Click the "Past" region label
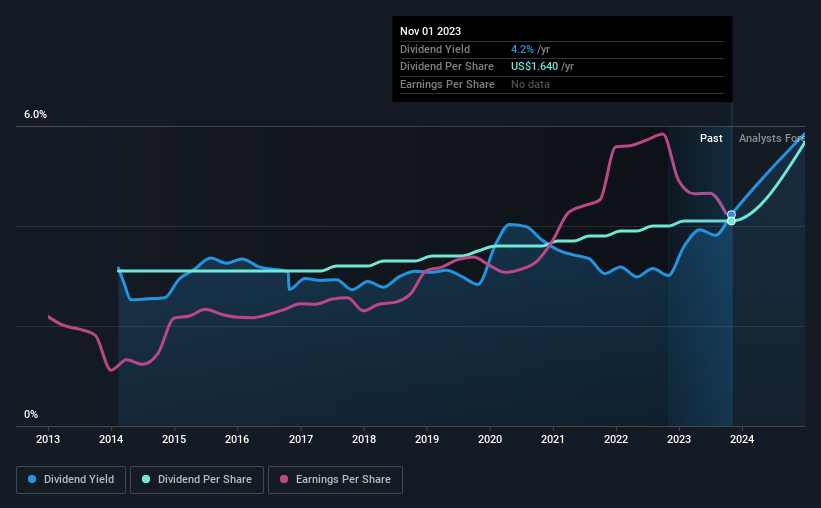Image resolution: width=821 pixels, height=508 pixels. (x=711, y=138)
